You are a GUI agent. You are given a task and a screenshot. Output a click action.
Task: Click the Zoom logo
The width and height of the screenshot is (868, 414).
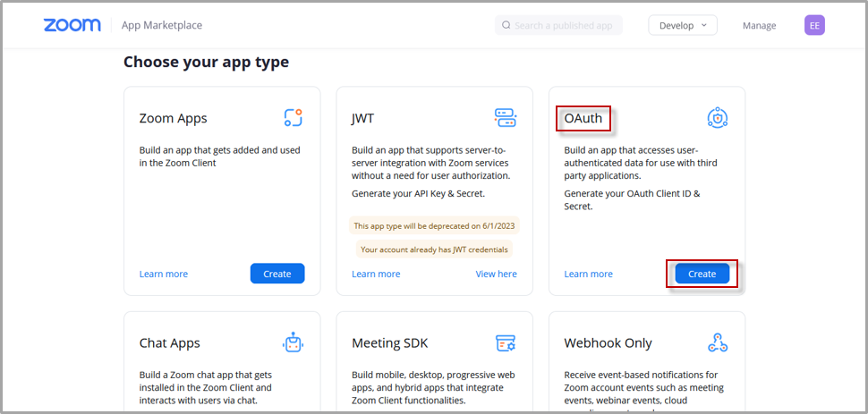click(72, 25)
